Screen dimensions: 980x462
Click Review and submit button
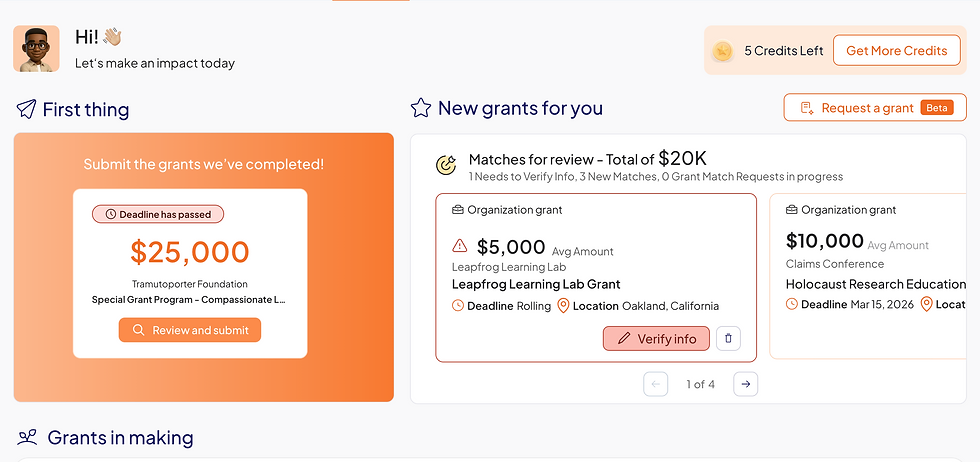(x=190, y=330)
